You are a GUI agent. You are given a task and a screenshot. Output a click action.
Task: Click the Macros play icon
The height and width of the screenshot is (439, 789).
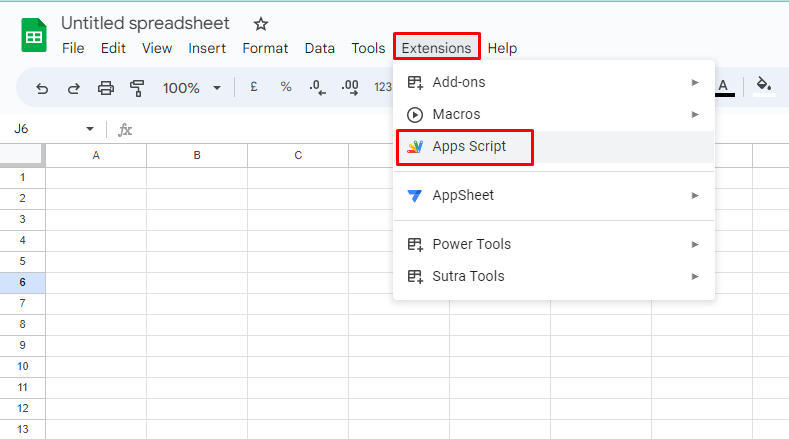click(x=415, y=115)
